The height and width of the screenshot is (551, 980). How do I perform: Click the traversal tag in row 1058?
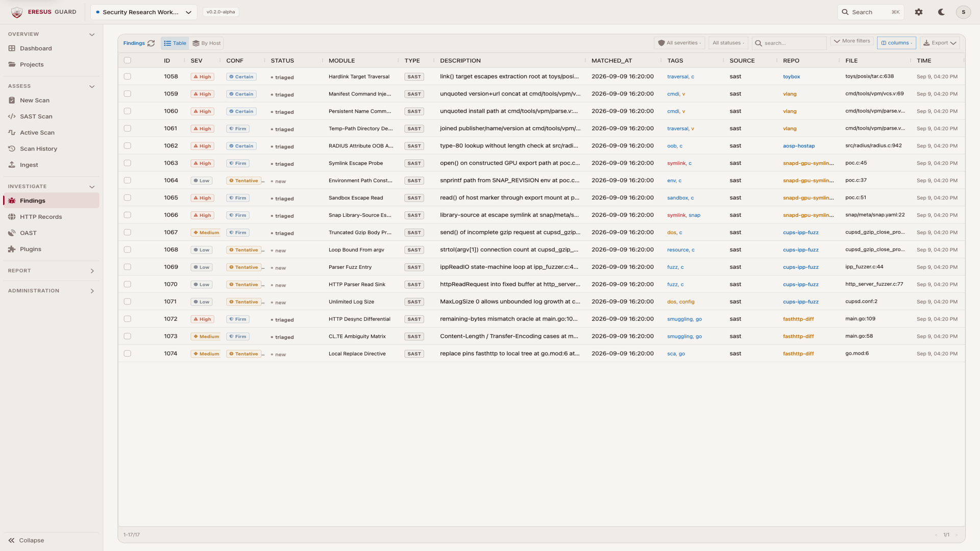tap(678, 77)
